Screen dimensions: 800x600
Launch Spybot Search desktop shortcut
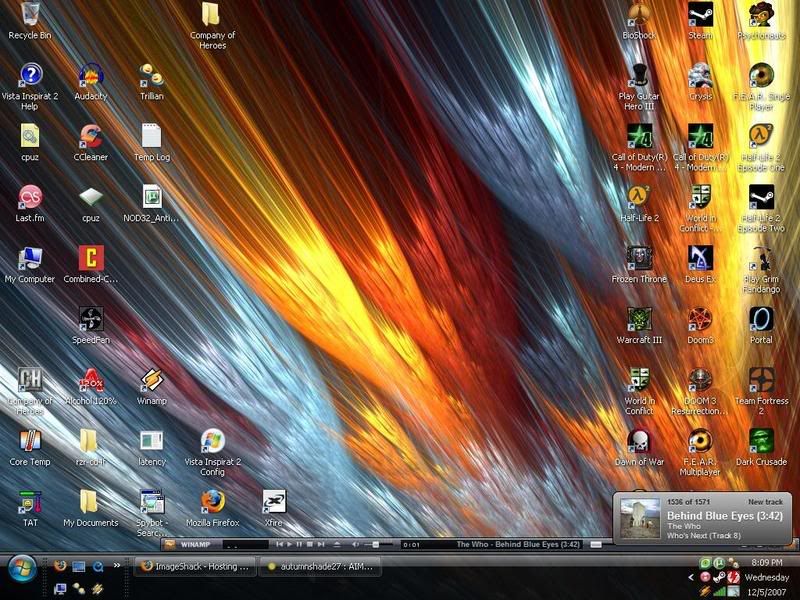point(152,513)
